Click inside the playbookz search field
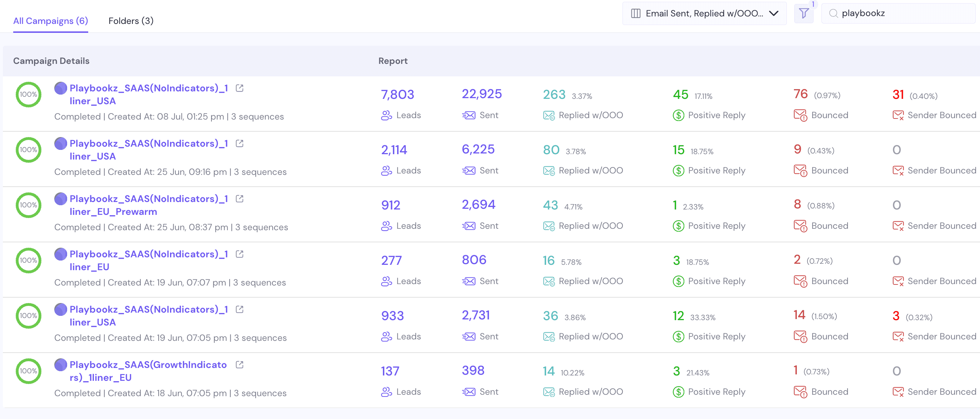980x419 pixels. click(x=894, y=13)
